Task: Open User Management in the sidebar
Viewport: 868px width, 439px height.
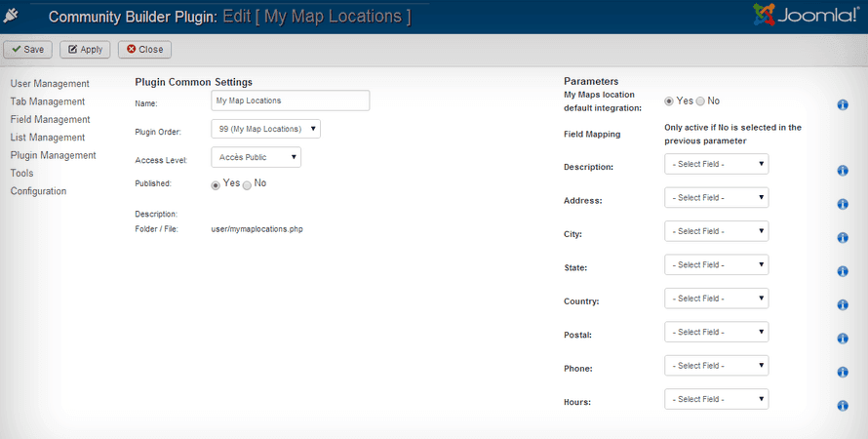Action: tap(50, 84)
